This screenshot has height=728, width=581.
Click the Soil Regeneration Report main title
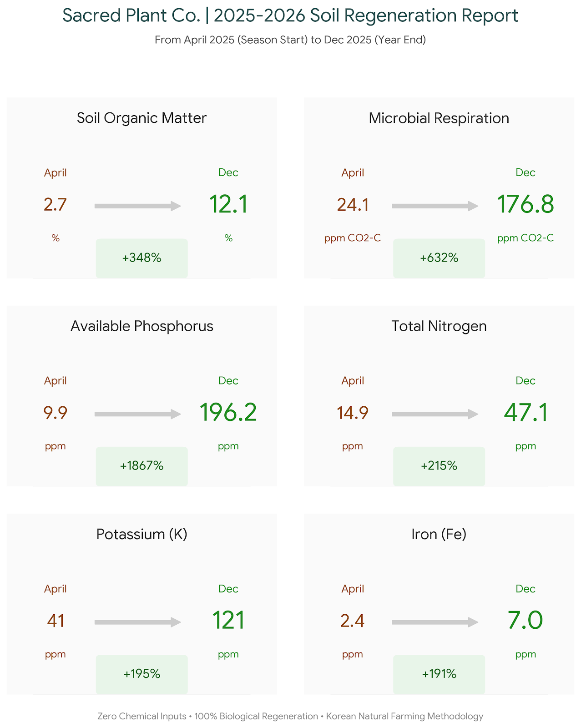(290, 16)
